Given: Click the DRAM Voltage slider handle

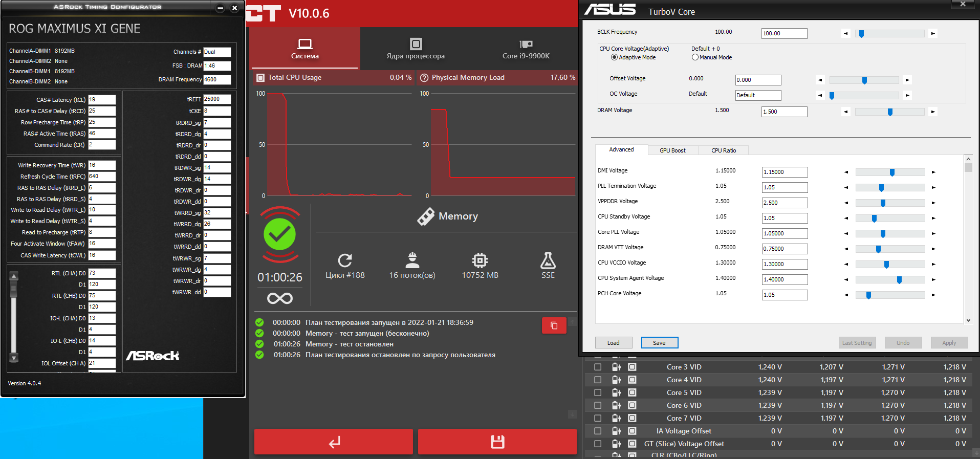Looking at the screenshot, I should pos(890,112).
